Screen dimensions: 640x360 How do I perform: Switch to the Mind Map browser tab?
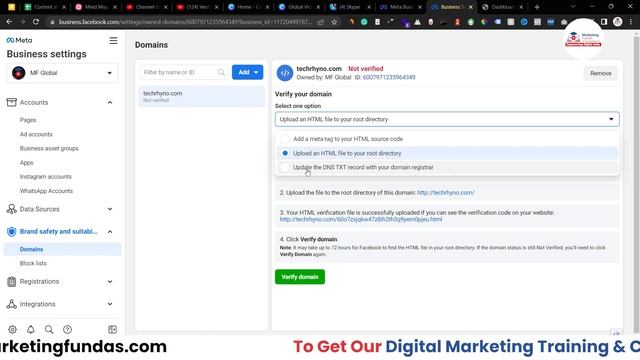pos(96,7)
